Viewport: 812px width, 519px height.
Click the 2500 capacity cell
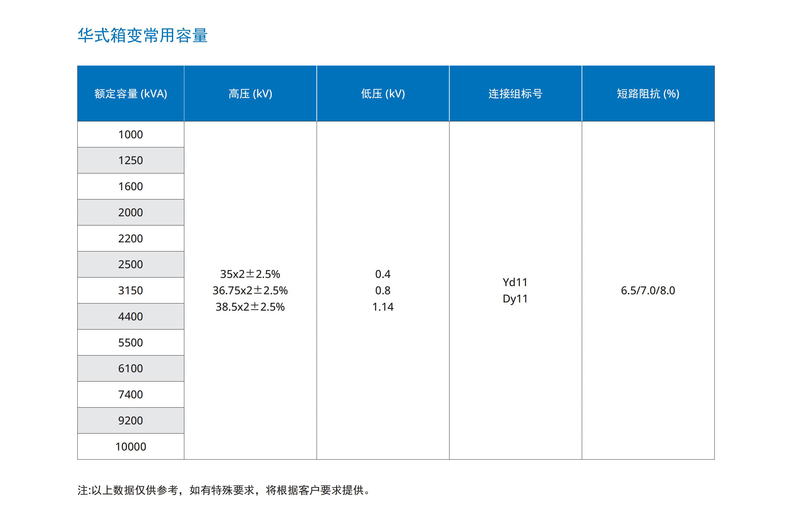coord(131,264)
